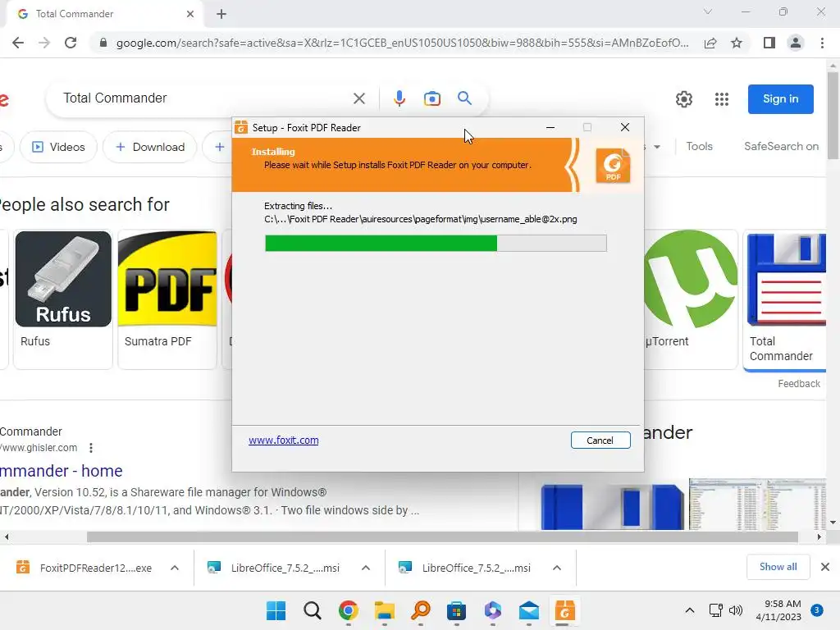Open the volume control in system tray
The width and height of the screenshot is (840, 630).
(736, 610)
